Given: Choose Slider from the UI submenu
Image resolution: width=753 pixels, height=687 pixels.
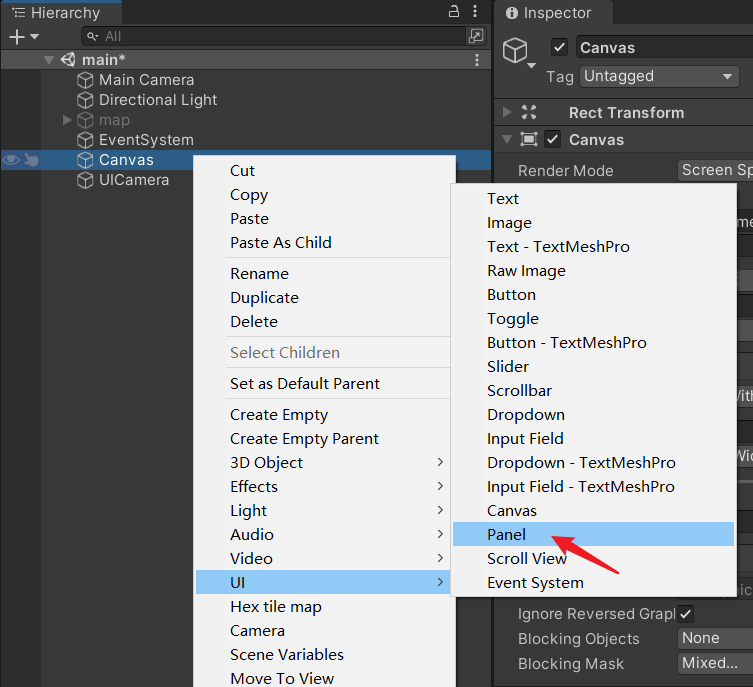Looking at the screenshot, I should click(593, 366).
